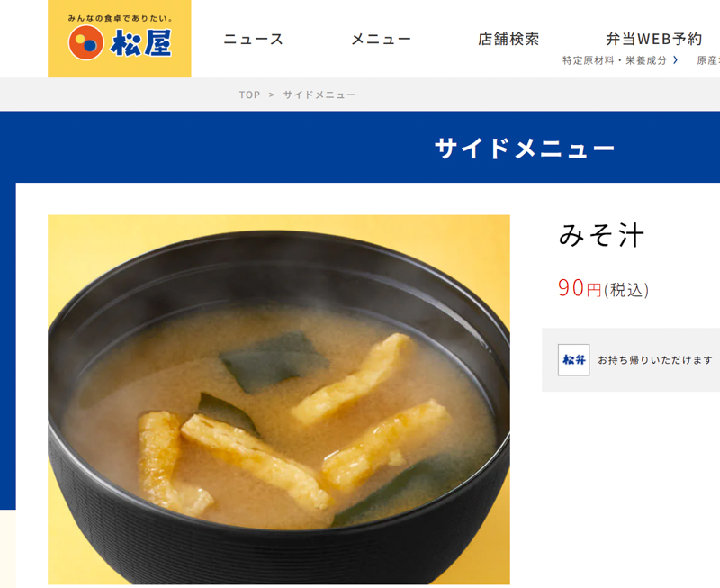Click the お持ち帰りいただけます takeout notice
720x588 pixels.
click(655, 360)
